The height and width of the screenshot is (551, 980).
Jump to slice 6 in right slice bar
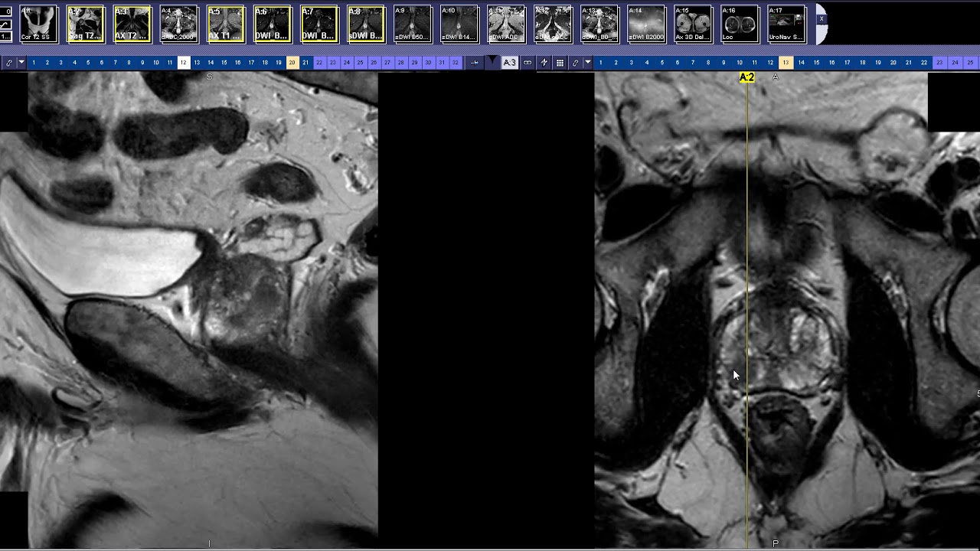678,63
